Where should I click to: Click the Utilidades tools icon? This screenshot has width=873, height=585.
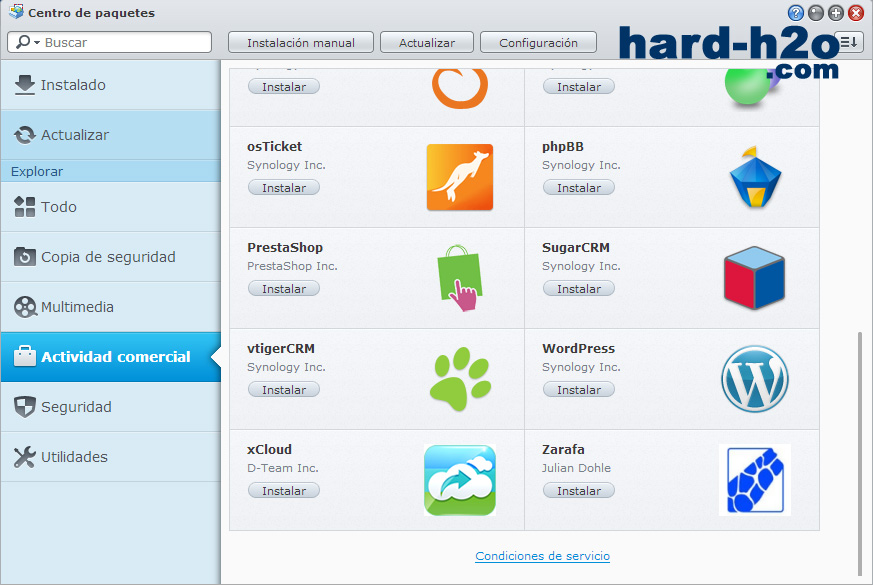coord(24,456)
